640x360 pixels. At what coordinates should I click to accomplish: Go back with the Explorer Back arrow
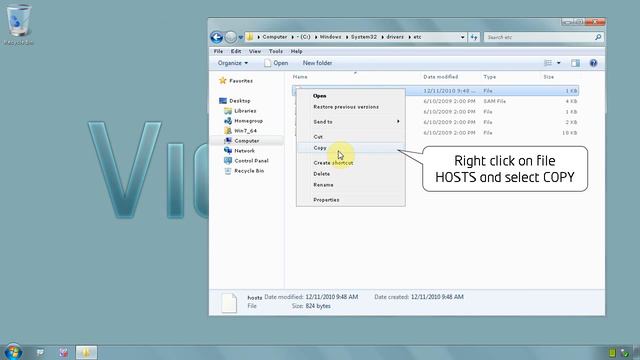coord(217,37)
